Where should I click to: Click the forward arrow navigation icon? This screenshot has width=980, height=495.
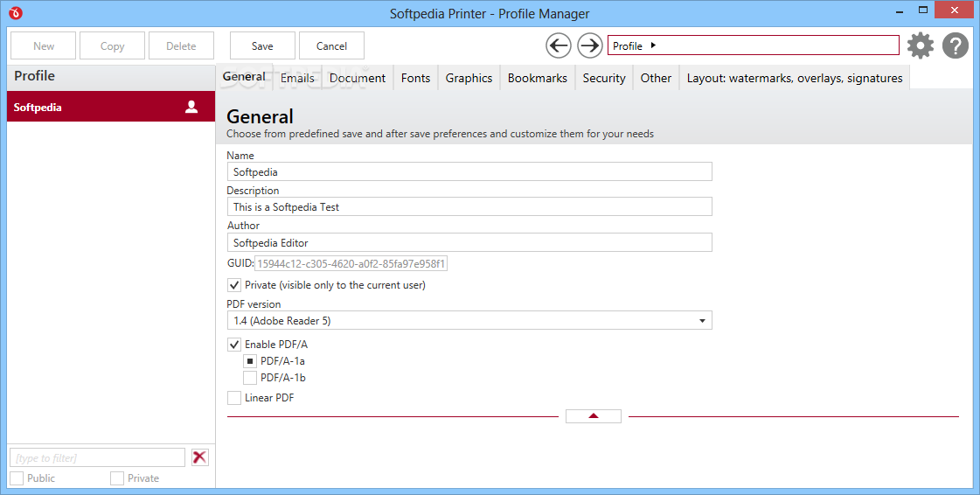point(589,45)
